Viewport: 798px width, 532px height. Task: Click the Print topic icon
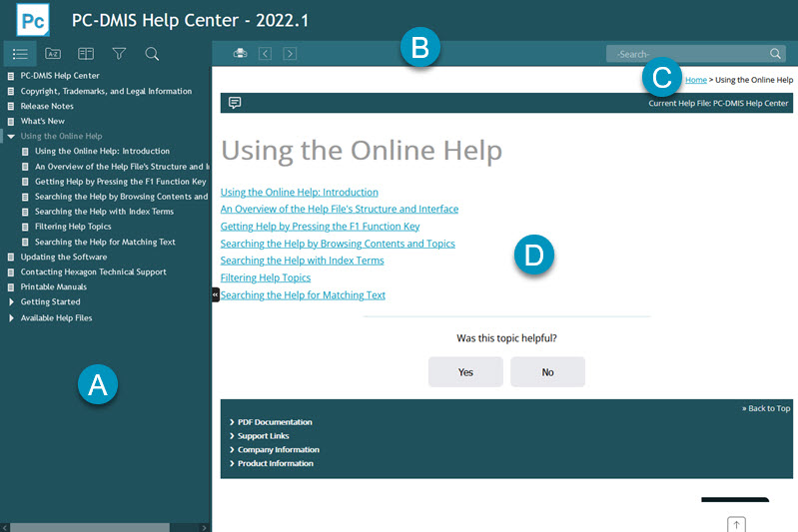240,54
